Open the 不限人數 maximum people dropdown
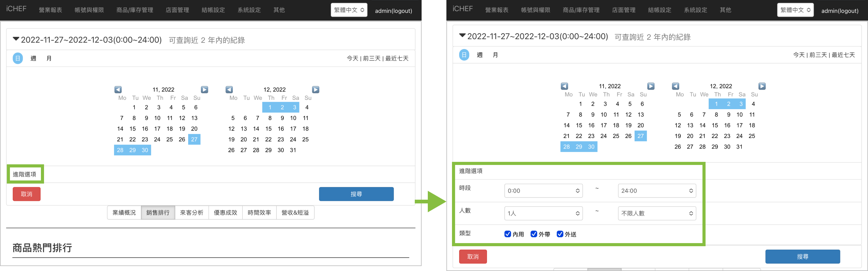 (657, 213)
